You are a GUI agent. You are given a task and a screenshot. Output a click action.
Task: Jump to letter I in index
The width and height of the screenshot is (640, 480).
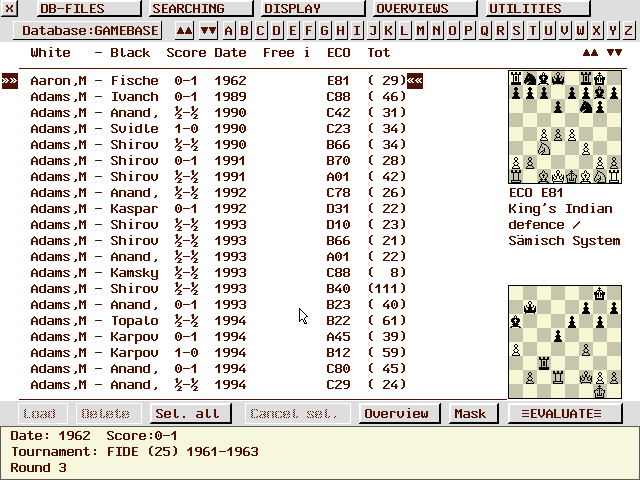tap(356, 31)
